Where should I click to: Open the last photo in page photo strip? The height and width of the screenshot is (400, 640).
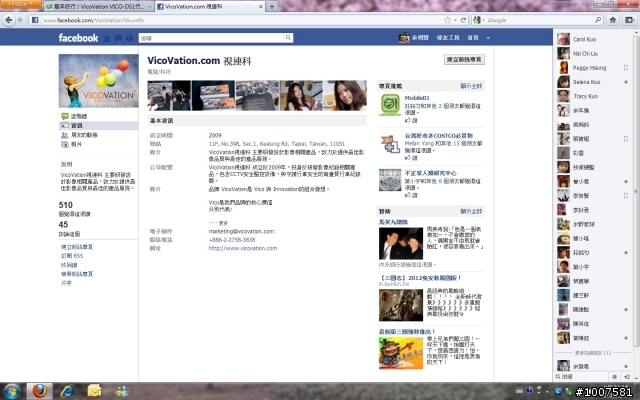pos(345,96)
